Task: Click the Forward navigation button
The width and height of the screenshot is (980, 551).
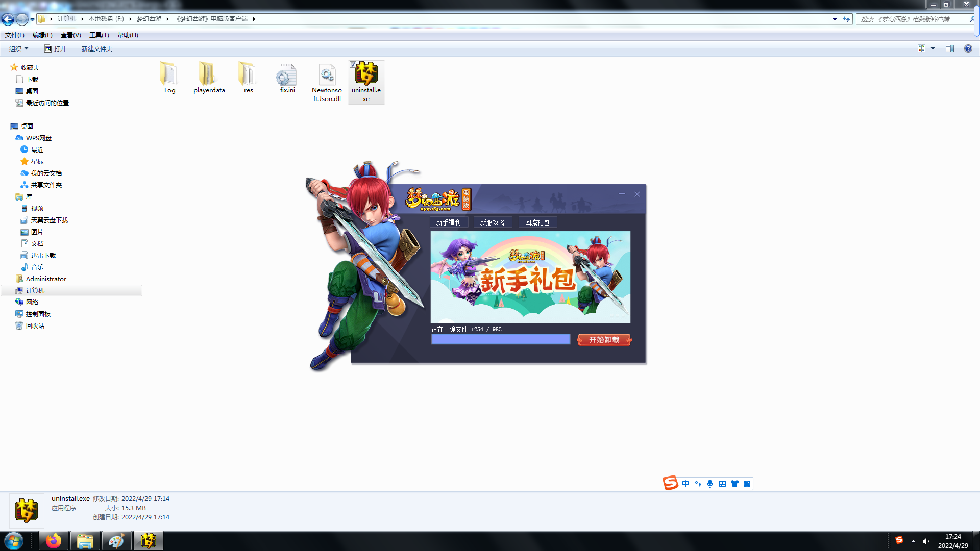Action: [22, 19]
